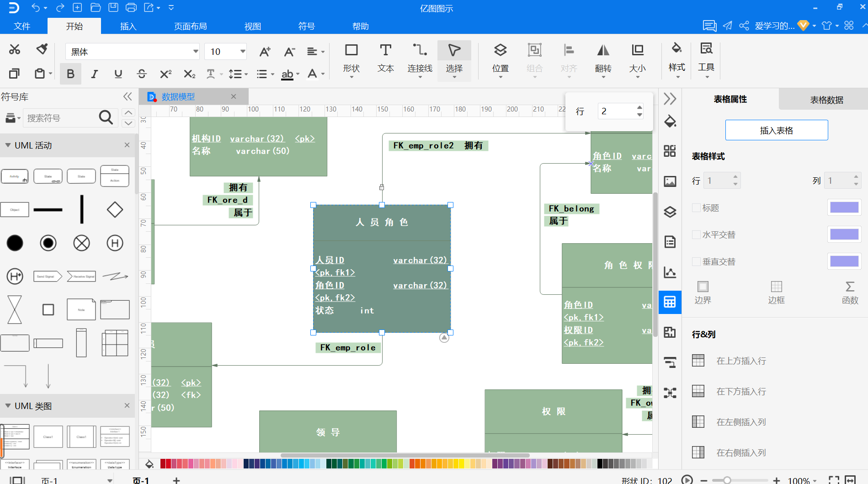Toggle Italic formatting
This screenshot has height=484, width=868.
94,74
